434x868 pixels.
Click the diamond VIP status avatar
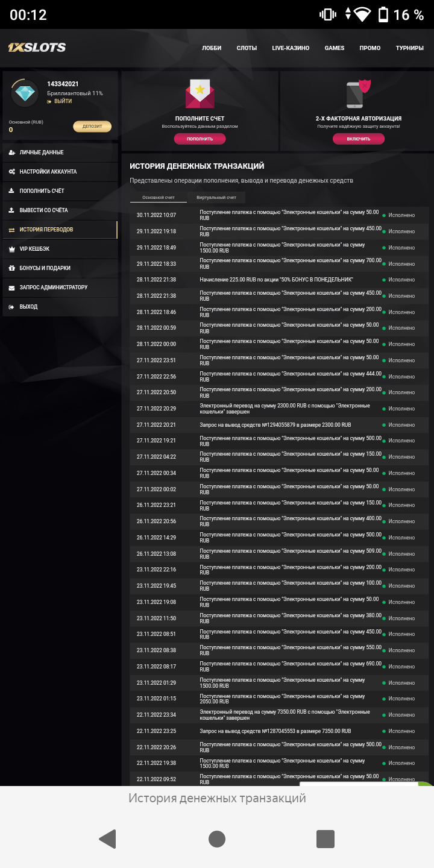coord(25,93)
